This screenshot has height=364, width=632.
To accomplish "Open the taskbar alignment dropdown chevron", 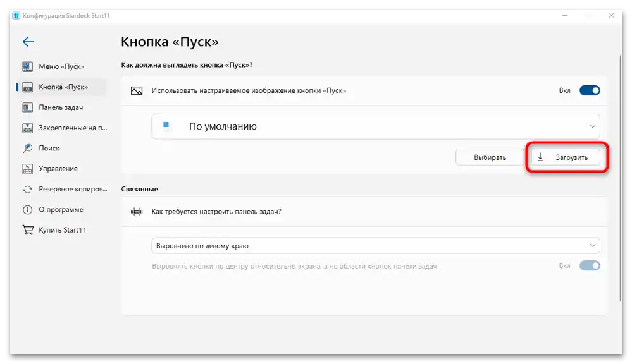I will point(593,245).
